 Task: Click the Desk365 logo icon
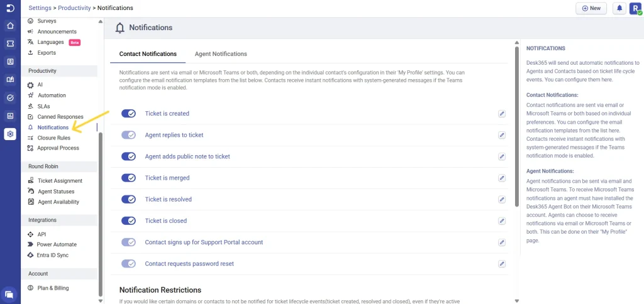point(10,8)
